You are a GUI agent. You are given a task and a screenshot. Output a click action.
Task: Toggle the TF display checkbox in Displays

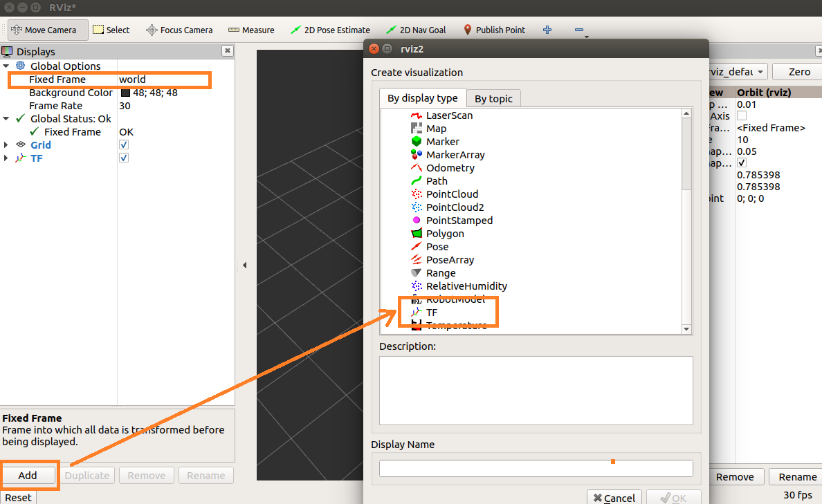point(124,158)
